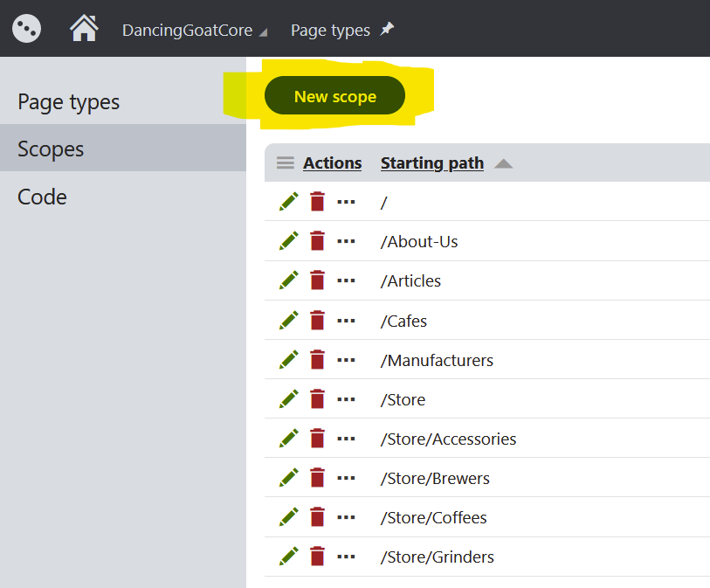
Task: Open more actions for /Store
Action: (346, 399)
